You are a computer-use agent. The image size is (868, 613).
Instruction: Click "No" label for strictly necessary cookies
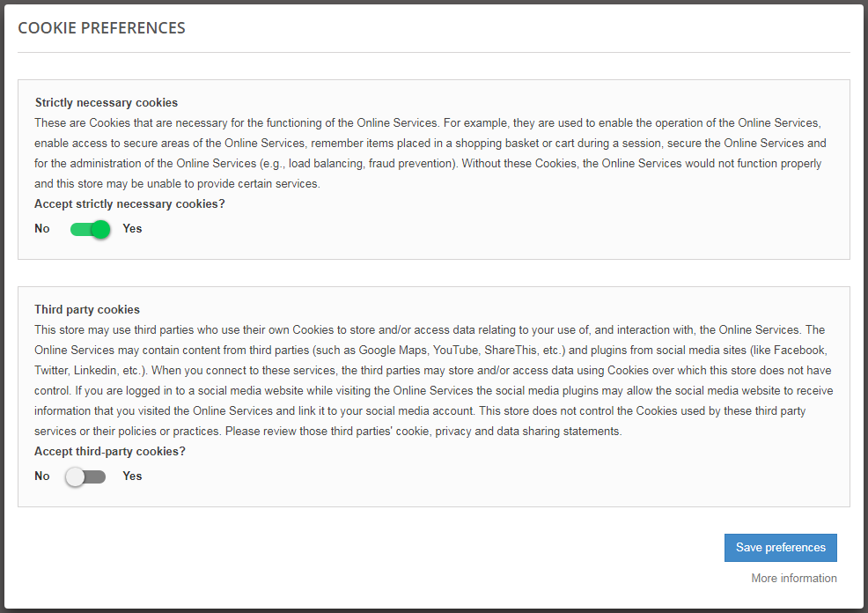[x=42, y=229]
